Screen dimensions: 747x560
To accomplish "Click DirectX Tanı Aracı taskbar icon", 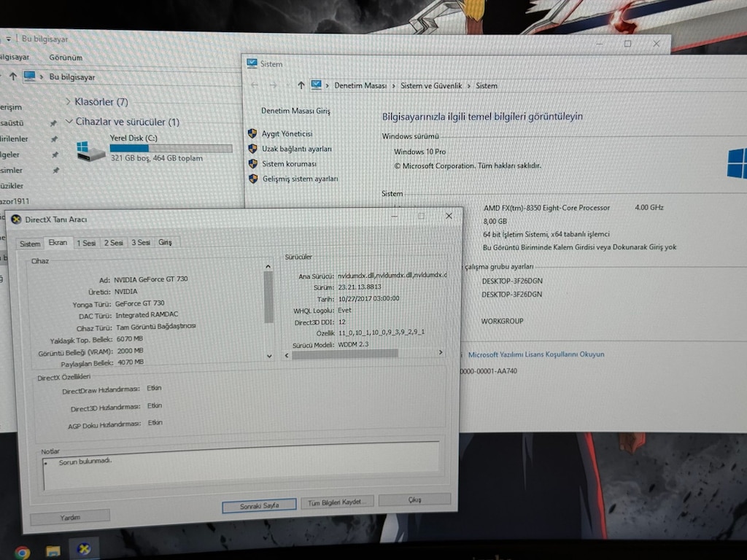I will click(x=84, y=549).
